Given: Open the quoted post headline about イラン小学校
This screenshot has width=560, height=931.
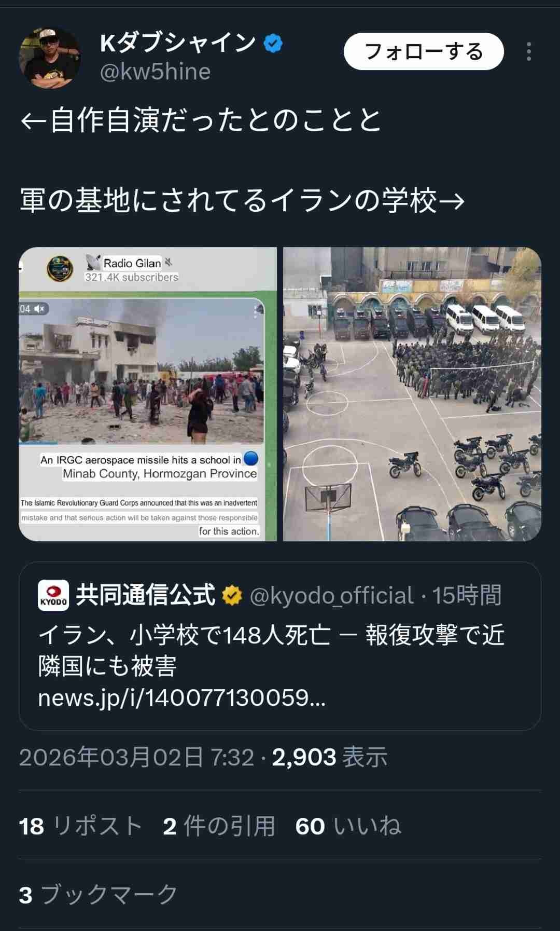Looking at the screenshot, I should pos(271,650).
